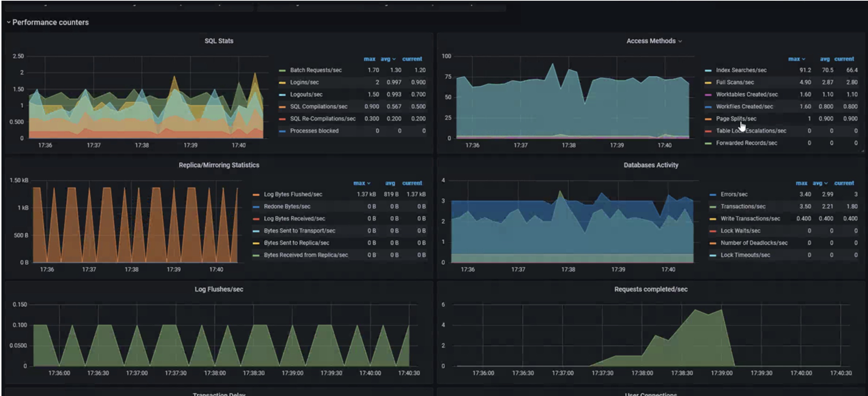Sort Databases Activity legend by current

tap(844, 183)
